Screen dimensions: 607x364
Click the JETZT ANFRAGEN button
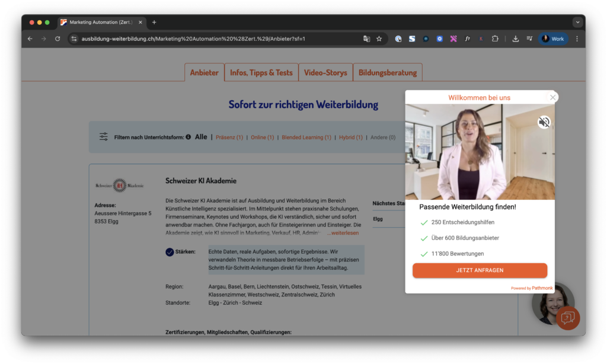[480, 270]
